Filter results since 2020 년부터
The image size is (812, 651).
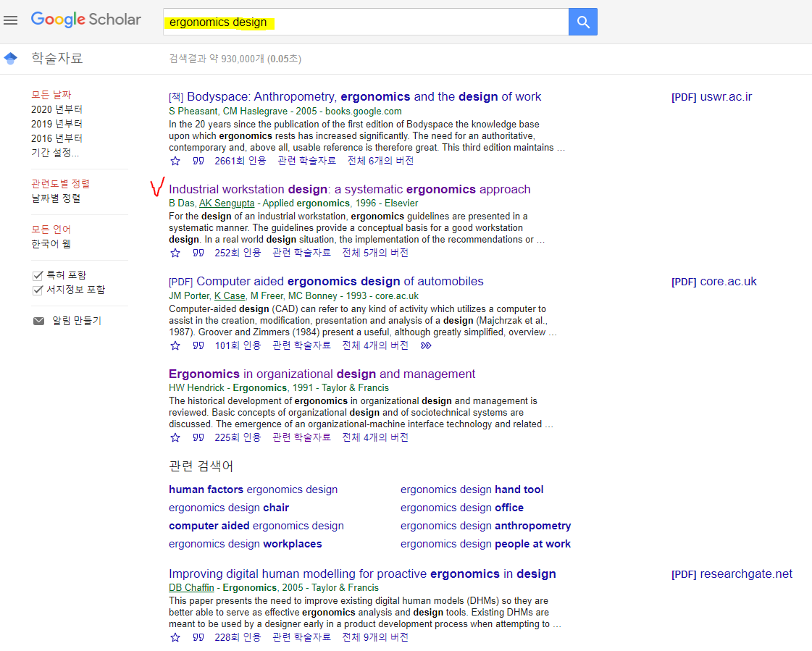(x=57, y=109)
